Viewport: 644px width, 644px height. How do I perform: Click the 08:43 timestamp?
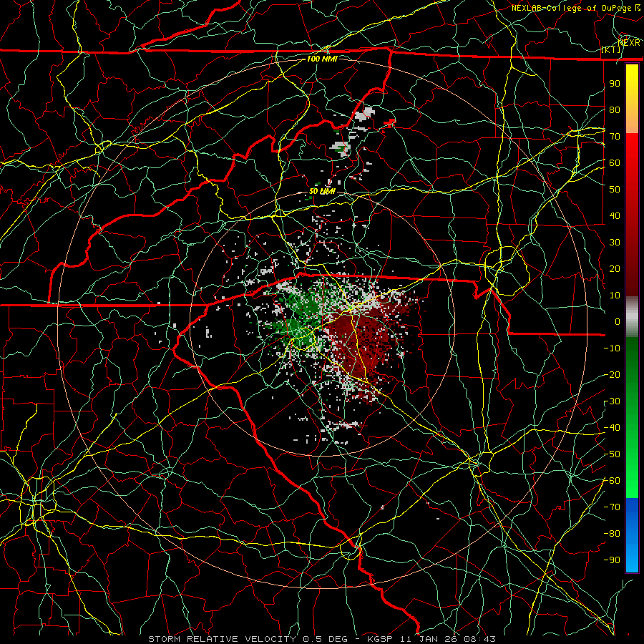(x=479, y=639)
